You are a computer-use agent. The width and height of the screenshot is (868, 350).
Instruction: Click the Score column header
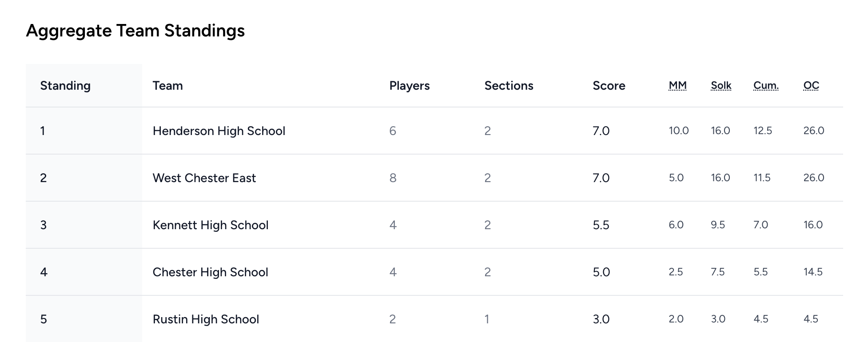coord(609,86)
